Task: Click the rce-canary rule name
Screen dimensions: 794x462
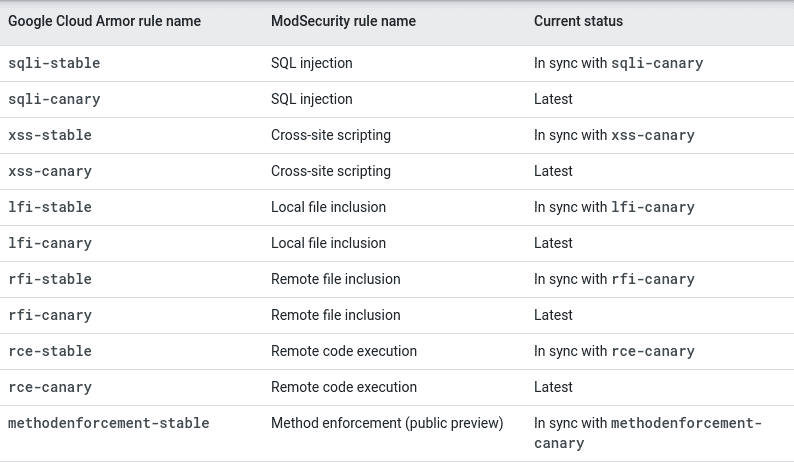Action: pos(50,387)
